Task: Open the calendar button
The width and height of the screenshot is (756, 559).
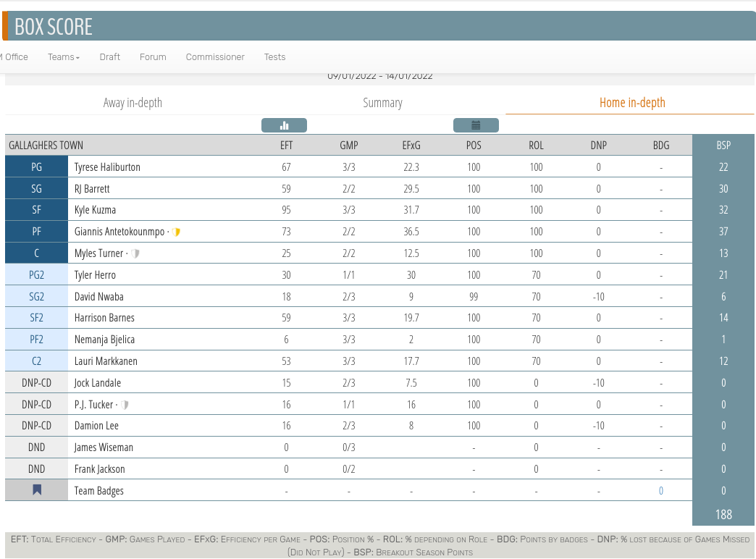Action: (x=476, y=125)
